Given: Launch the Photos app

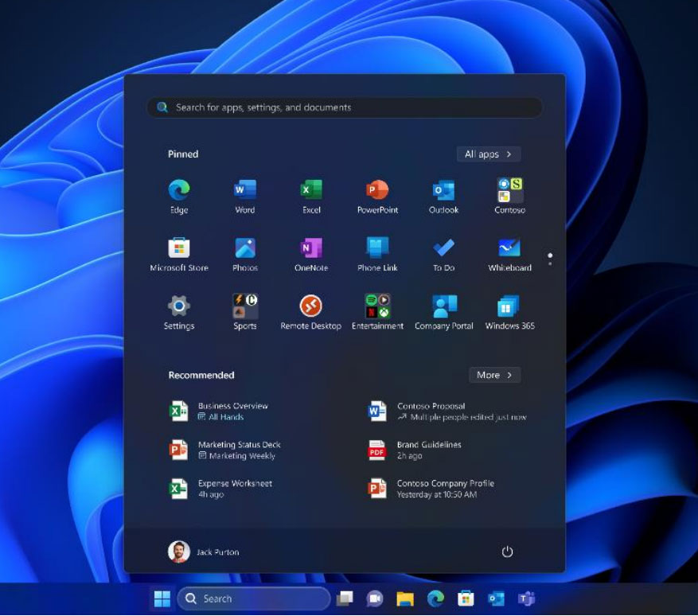Looking at the screenshot, I should click(x=245, y=255).
